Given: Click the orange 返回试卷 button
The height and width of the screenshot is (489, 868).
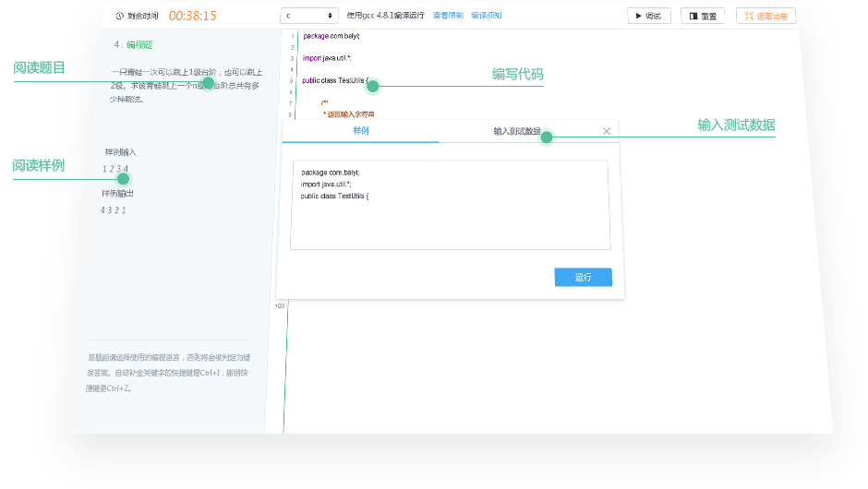Looking at the screenshot, I should tap(766, 16).
